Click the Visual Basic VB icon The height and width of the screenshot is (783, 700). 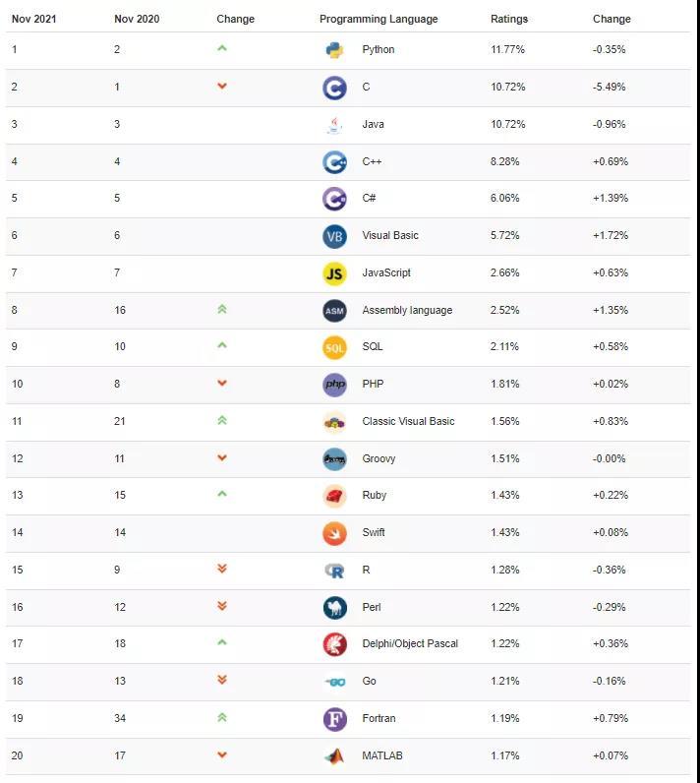[x=334, y=236]
